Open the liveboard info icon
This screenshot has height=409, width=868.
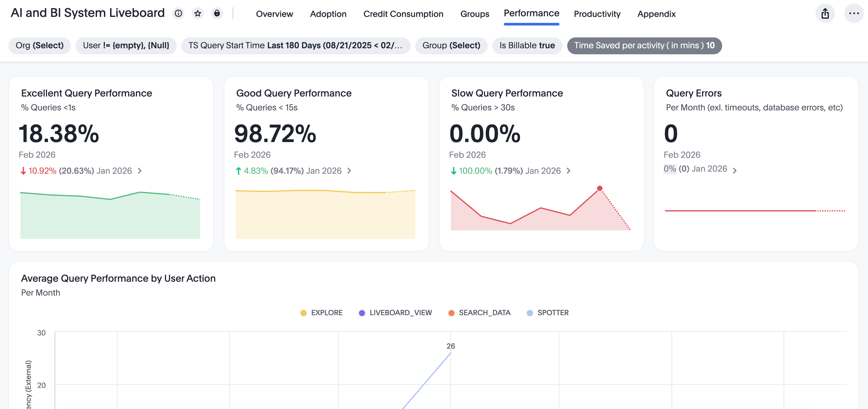tap(178, 14)
